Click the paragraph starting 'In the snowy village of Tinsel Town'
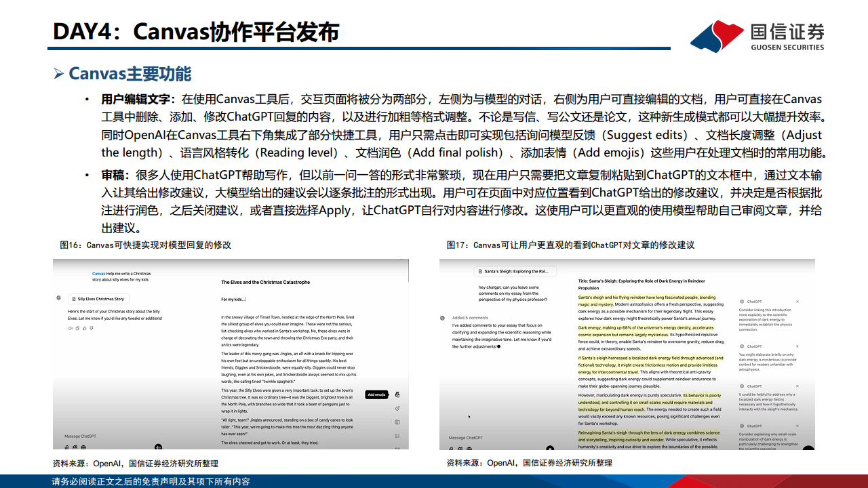 tap(288, 331)
